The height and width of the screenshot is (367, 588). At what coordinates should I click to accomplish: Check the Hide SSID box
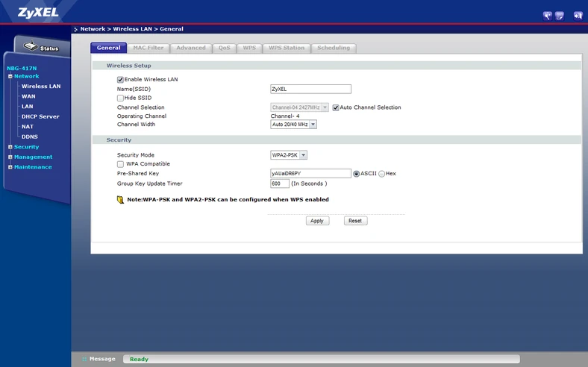click(120, 98)
